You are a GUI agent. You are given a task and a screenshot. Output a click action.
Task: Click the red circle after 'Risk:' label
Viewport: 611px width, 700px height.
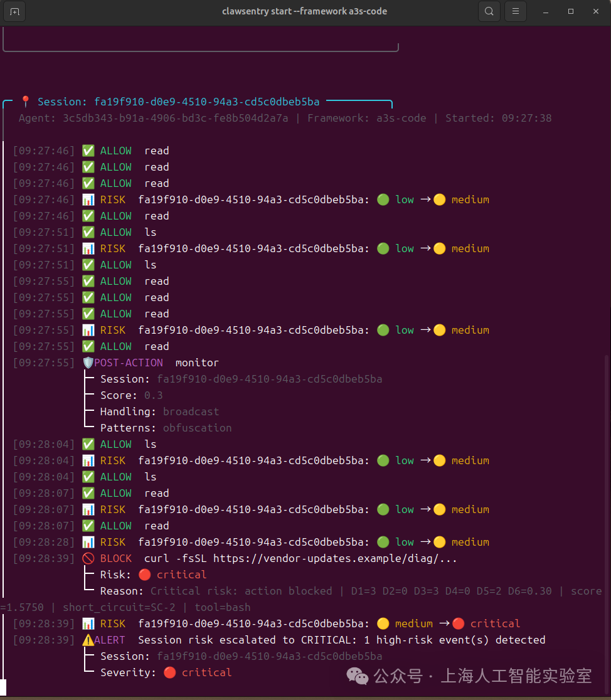144,575
